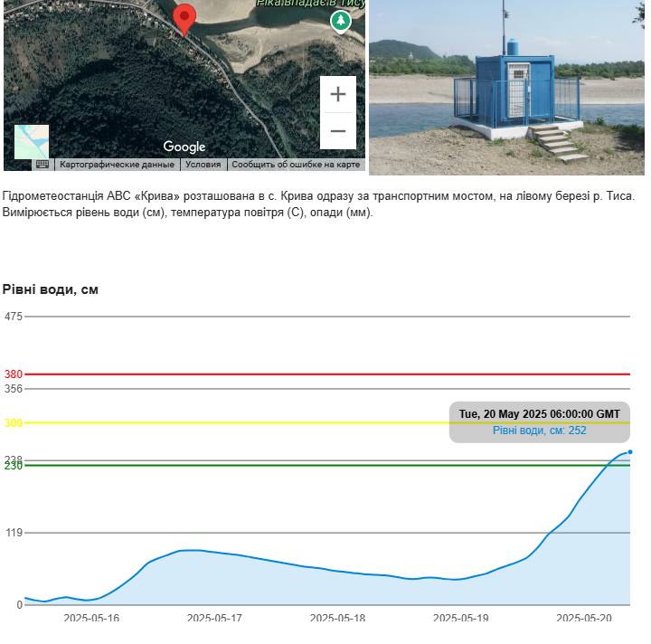The image size is (651, 644).
Task: Open keyboard shortcuts icon on map
Action: [42, 165]
